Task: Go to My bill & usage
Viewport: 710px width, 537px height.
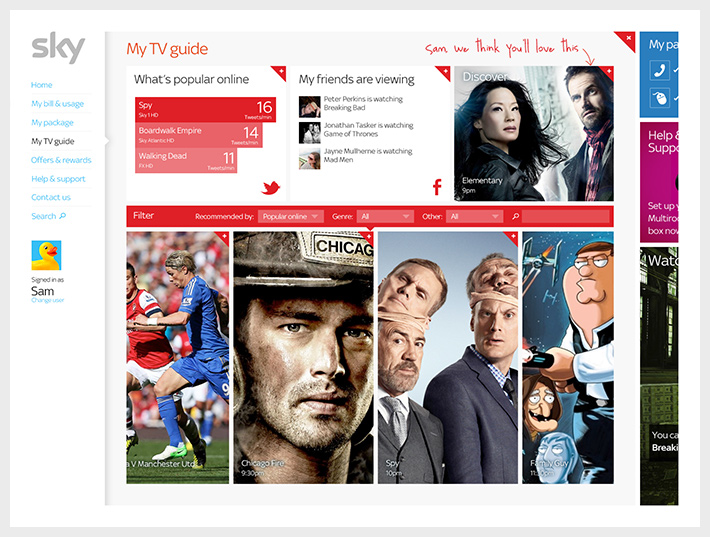Action: (58, 104)
